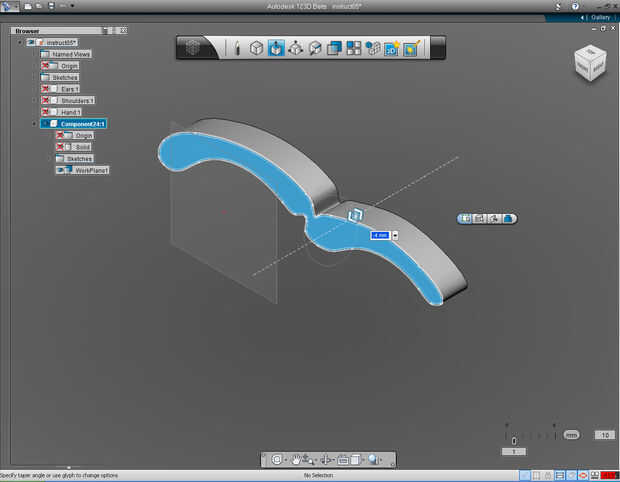
Task: Click the ViewCube in the viewport corner
Action: tap(590, 63)
